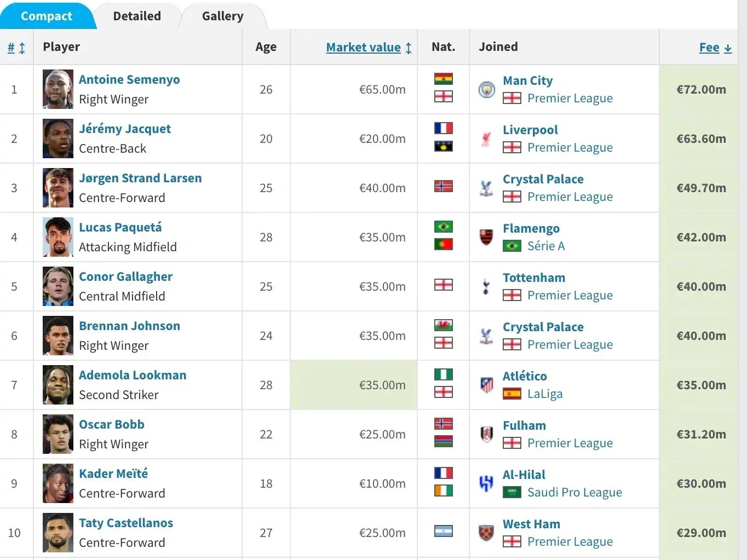Click the West Ham club crest icon
Image resolution: width=747 pixels, height=560 pixels.
[486, 533]
